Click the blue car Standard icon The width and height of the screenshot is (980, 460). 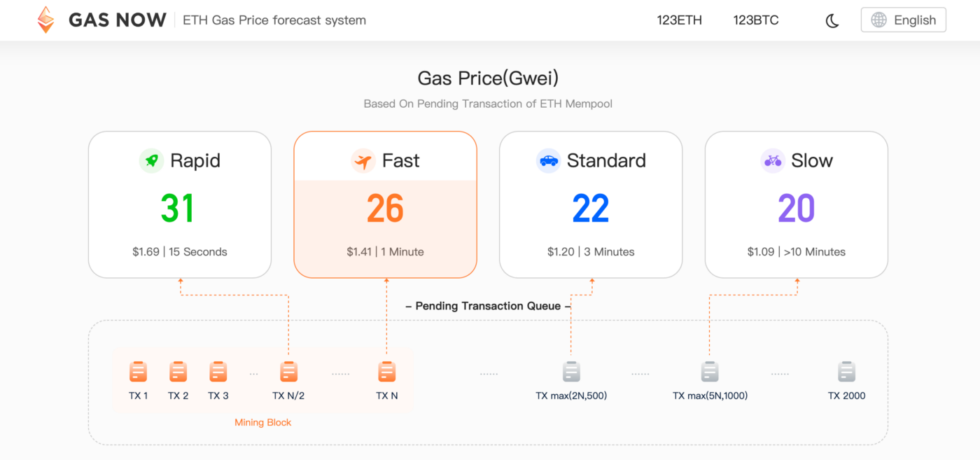point(548,161)
